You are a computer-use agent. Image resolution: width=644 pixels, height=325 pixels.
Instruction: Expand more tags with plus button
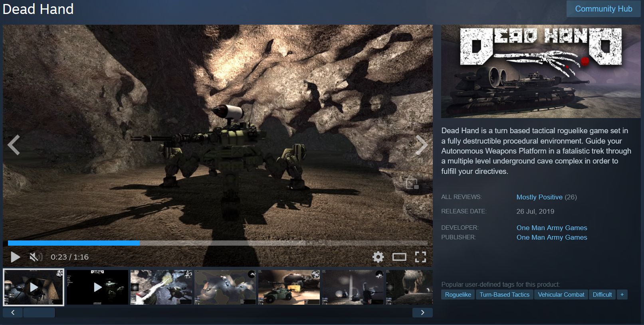pos(622,295)
